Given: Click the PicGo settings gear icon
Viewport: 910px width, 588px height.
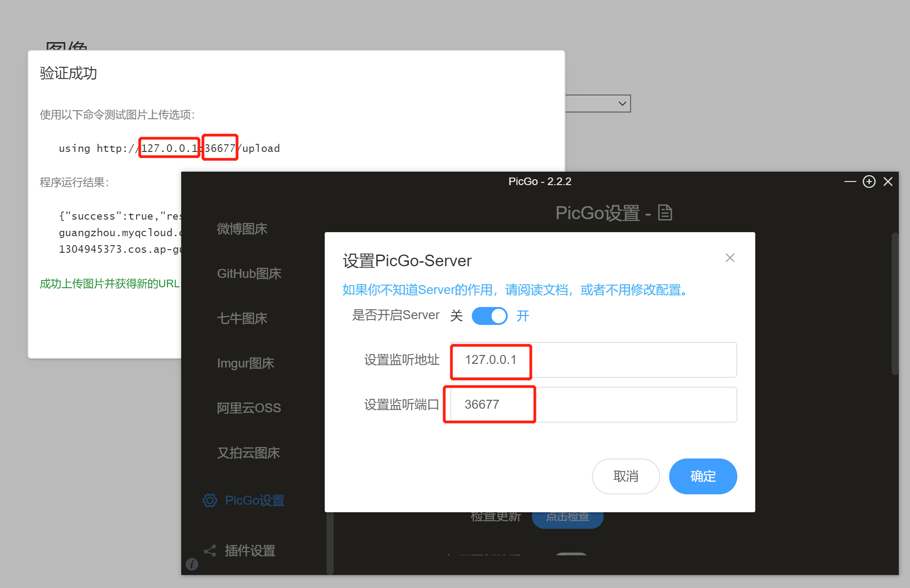Looking at the screenshot, I should 209,500.
